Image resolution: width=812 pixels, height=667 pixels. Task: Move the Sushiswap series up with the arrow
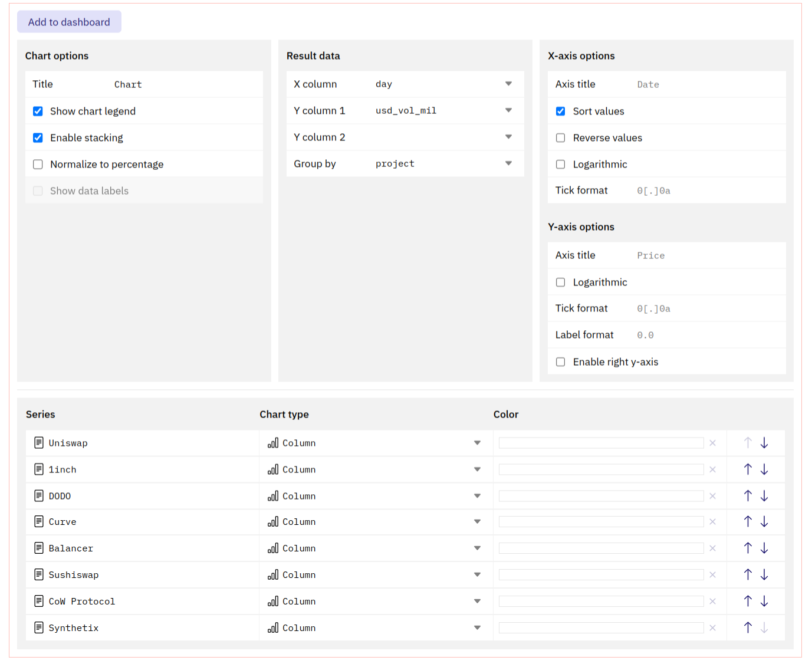point(748,574)
